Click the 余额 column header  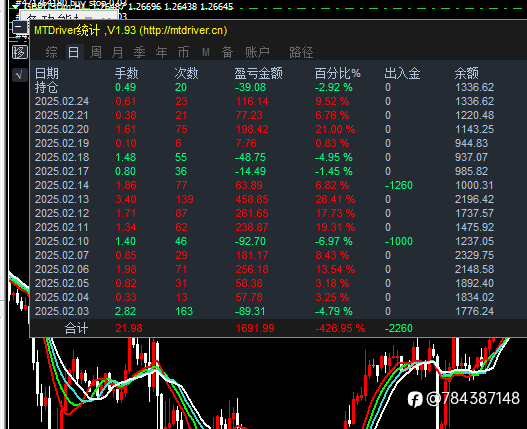[467, 73]
